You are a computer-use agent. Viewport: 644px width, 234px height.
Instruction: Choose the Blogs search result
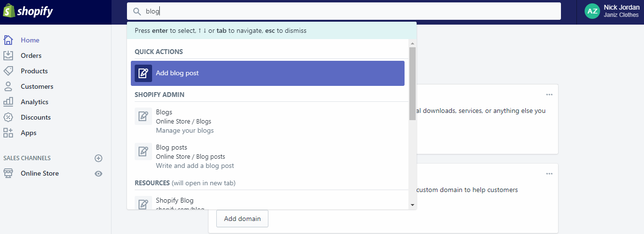coord(267,121)
